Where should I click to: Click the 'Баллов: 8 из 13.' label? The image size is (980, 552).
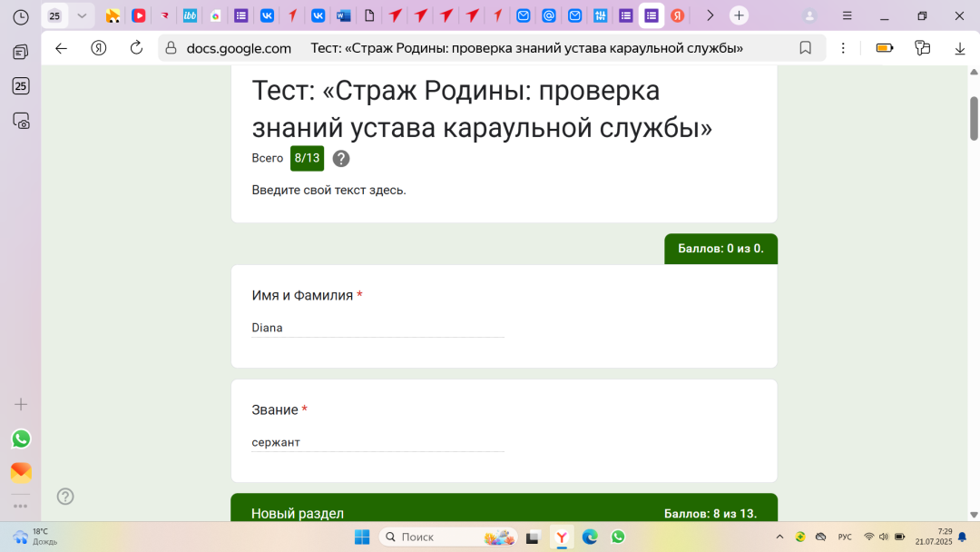tap(710, 514)
